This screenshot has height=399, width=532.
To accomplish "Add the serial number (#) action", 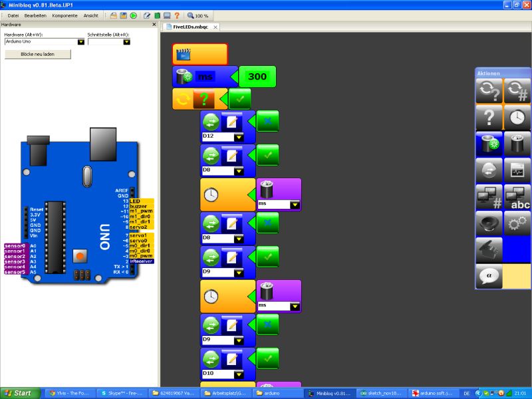I will [x=489, y=197].
